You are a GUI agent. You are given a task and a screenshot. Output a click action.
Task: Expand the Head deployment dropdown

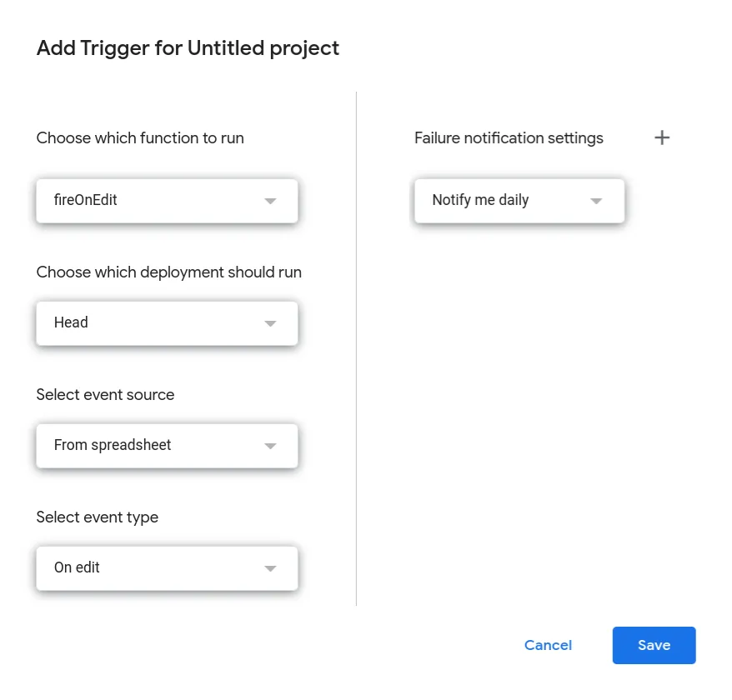pyautogui.click(x=167, y=323)
